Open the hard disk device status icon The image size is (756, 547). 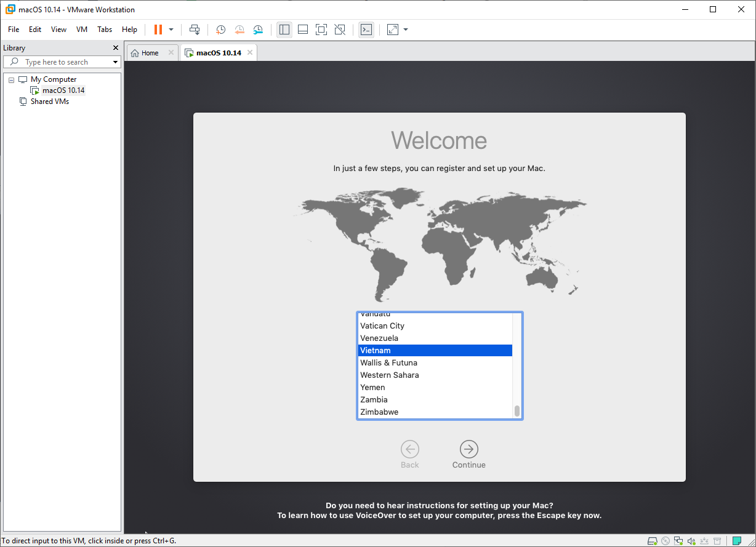[x=652, y=540]
